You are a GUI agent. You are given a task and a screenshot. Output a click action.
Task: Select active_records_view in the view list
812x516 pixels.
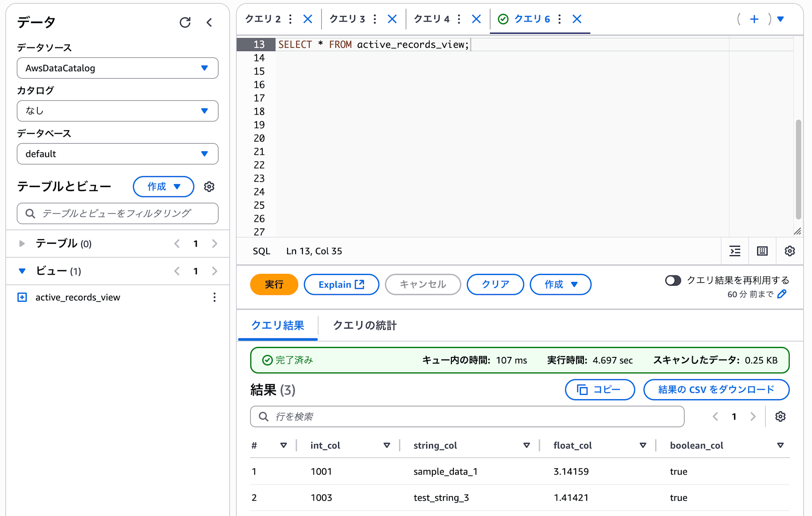pos(78,297)
